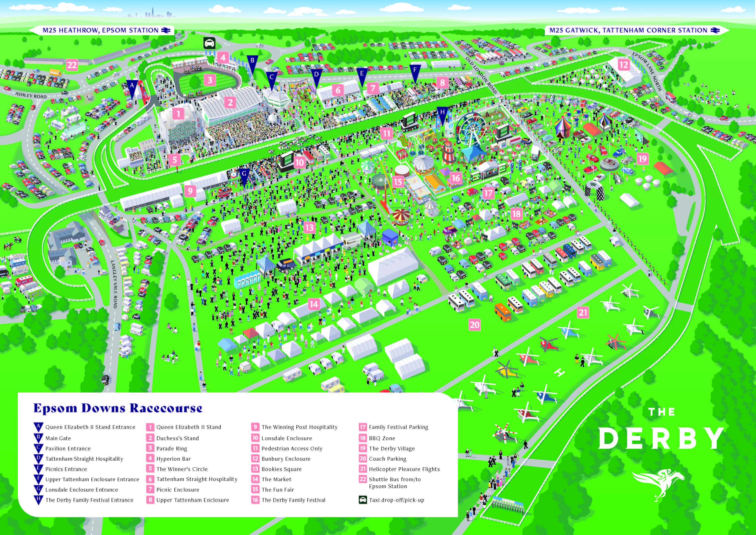The width and height of the screenshot is (756, 535).
Task: Click the Ashley Road label
Action: [31, 95]
